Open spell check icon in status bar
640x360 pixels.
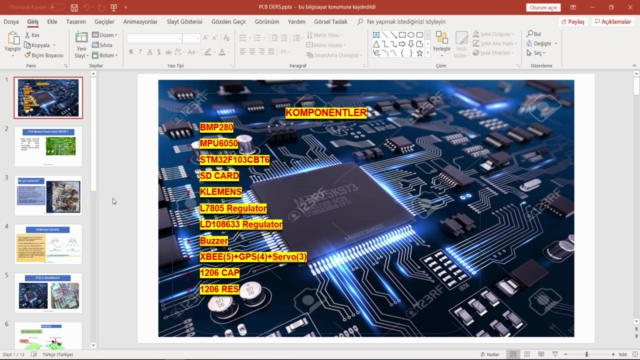coord(34,354)
